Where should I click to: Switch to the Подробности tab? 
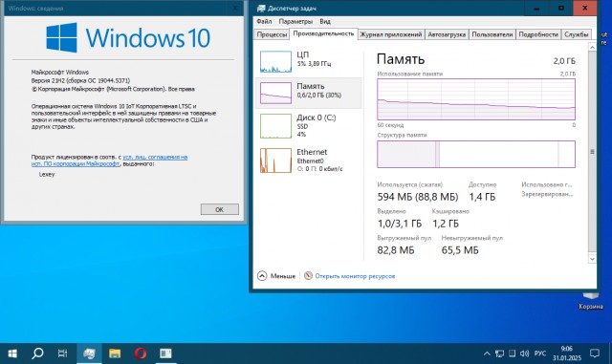pyautogui.click(x=538, y=34)
